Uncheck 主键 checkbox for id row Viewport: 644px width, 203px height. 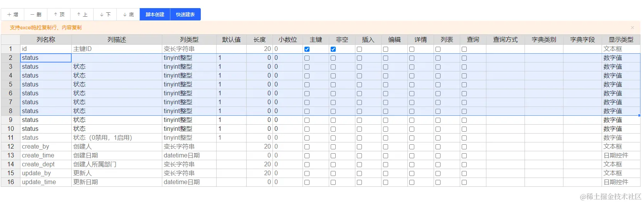click(x=307, y=49)
